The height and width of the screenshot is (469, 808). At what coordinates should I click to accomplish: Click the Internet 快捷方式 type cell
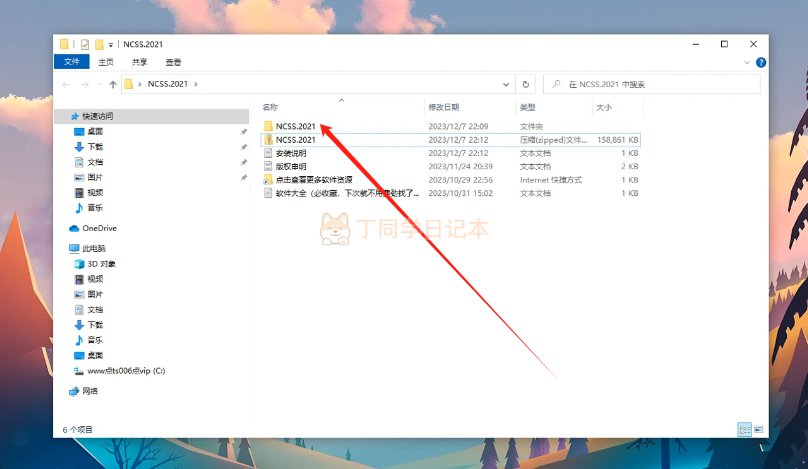click(550, 180)
